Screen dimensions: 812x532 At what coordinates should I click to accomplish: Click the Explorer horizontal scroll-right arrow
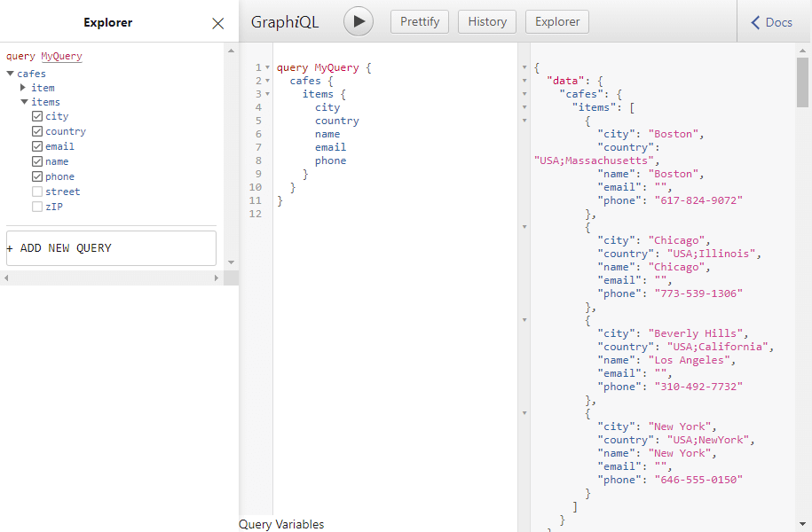point(217,278)
